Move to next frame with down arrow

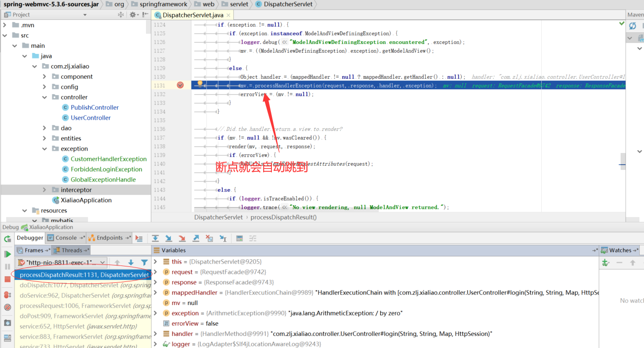[131, 263]
